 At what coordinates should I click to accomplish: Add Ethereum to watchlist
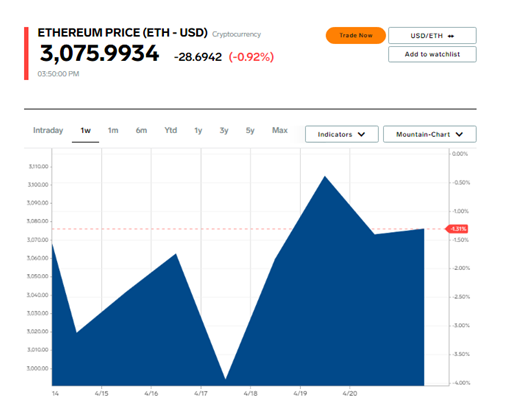pyautogui.click(x=432, y=54)
